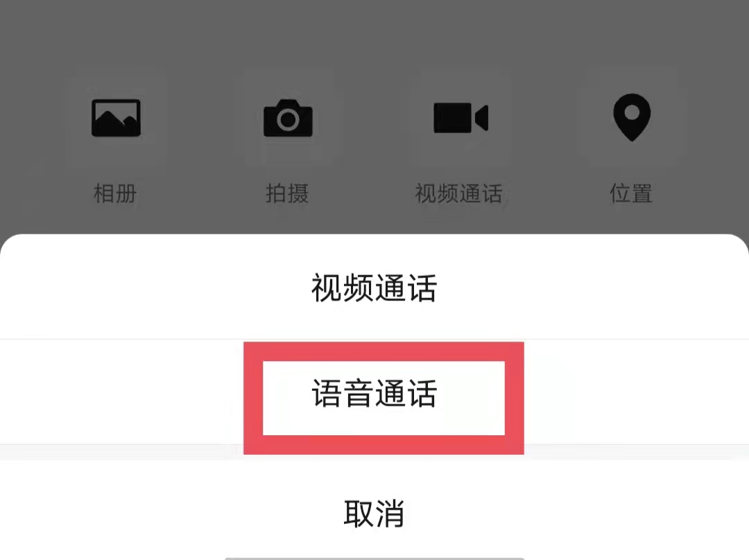Select the camcorder icon for 视频通话
This screenshot has height=560, width=749.
[460, 117]
